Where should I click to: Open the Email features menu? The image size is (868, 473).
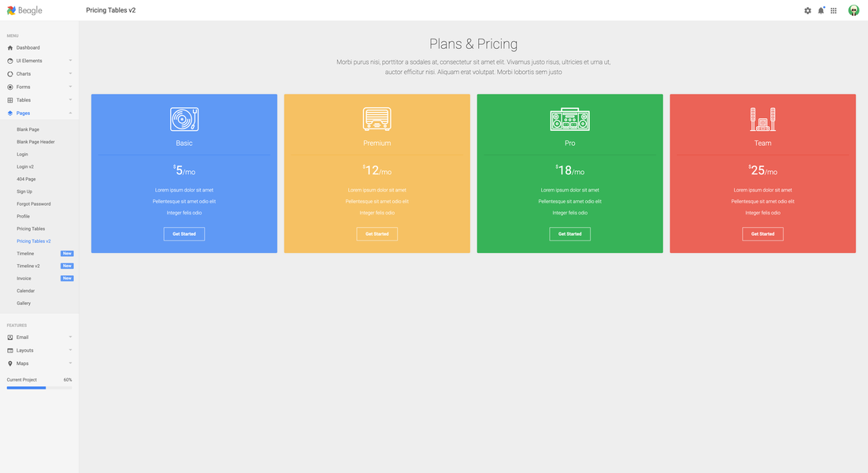click(39, 337)
